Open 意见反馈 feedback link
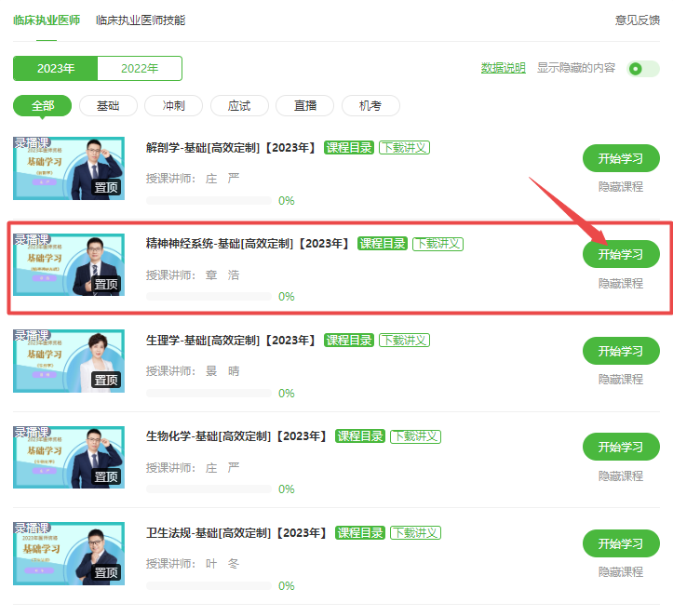Screen dimensions: 673x616 click(x=637, y=20)
